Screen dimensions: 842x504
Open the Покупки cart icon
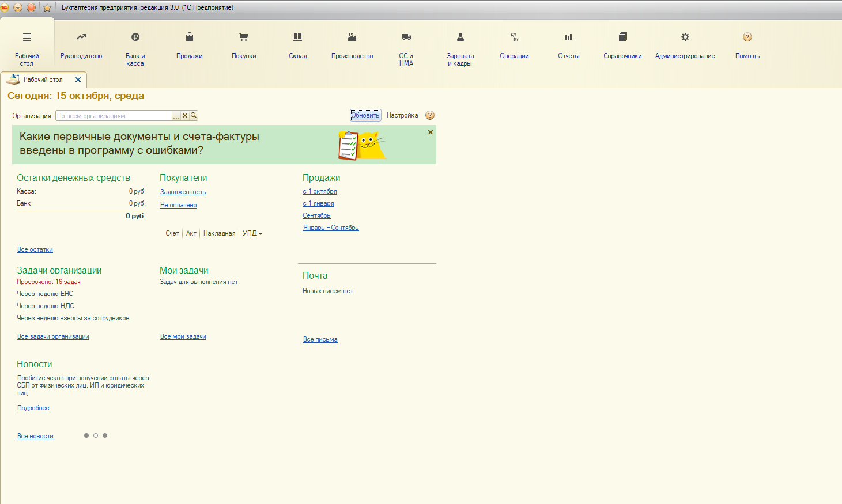(x=244, y=37)
